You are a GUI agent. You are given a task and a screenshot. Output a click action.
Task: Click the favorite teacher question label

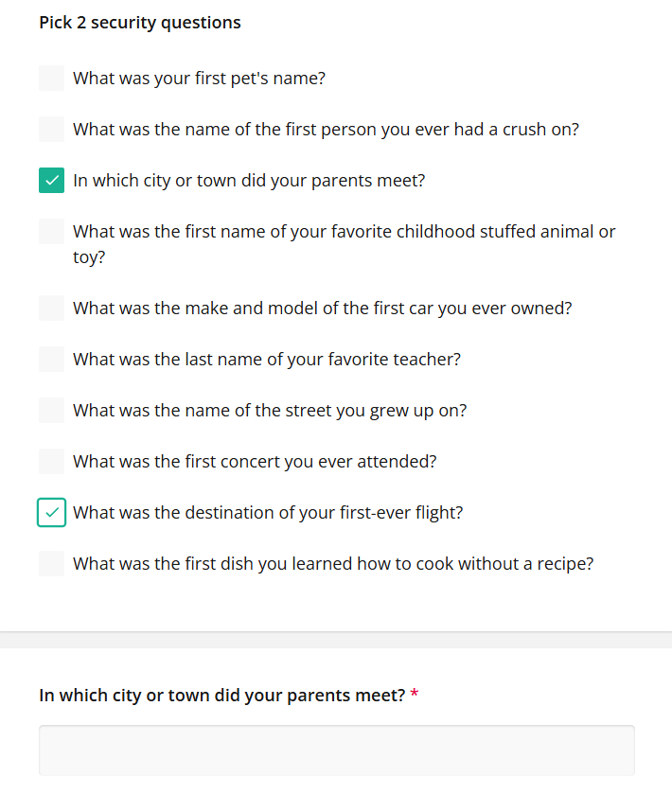click(267, 360)
